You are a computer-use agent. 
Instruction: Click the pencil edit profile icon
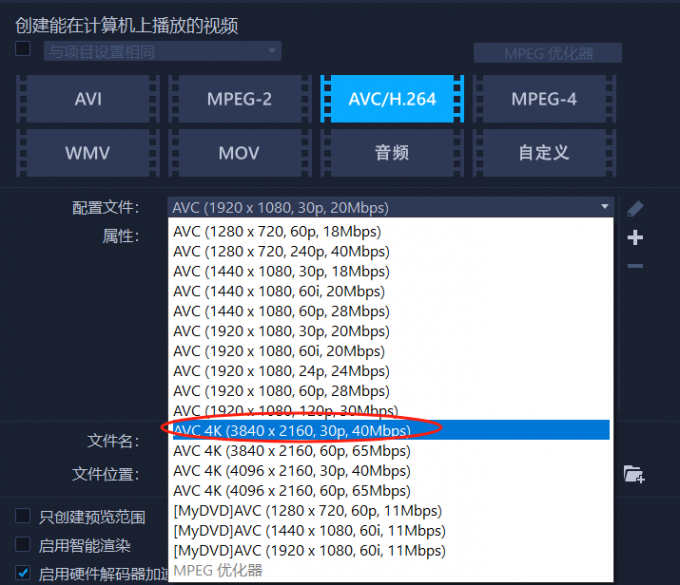tap(635, 209)
